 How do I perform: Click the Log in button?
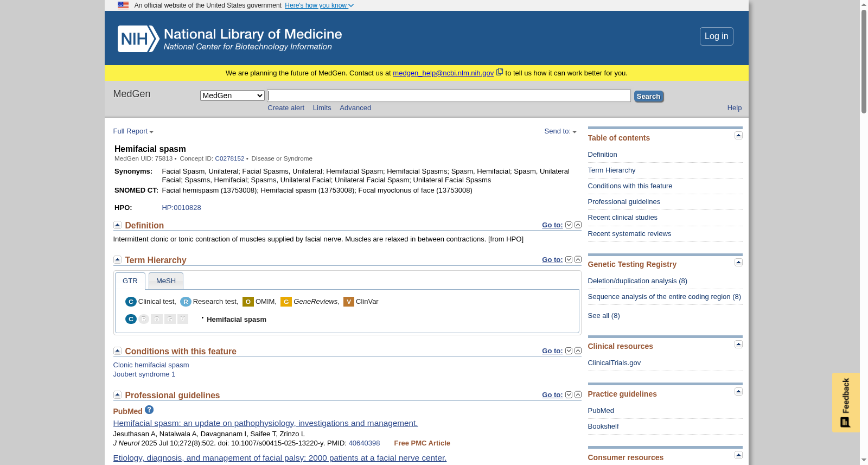717,36
